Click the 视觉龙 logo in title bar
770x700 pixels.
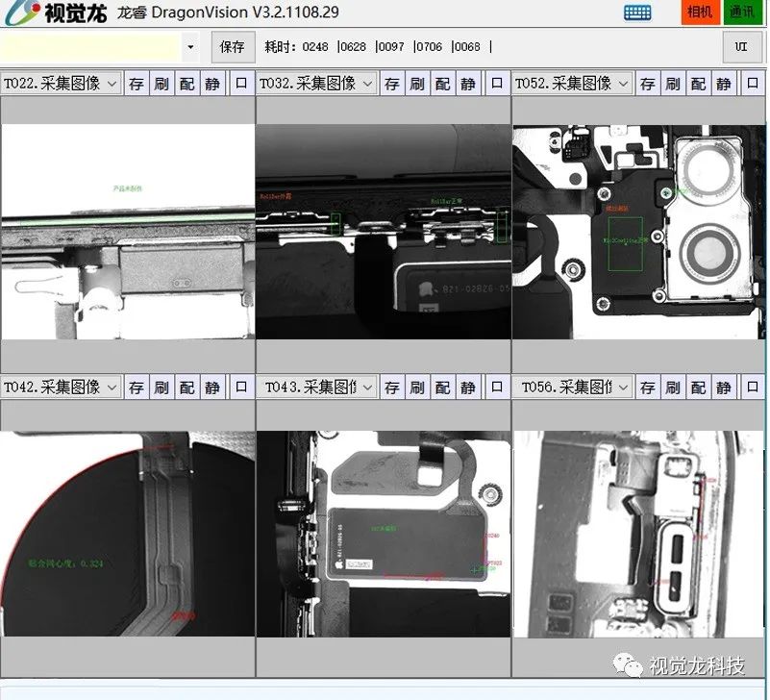[x=47, y=12]
